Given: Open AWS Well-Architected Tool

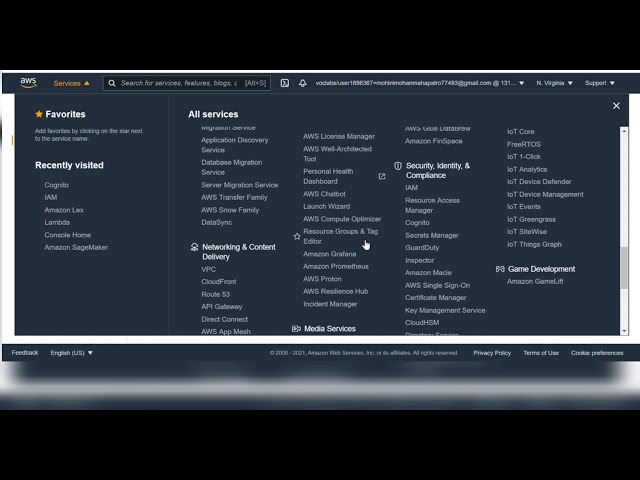Looking at the screenshot, I should click(337, 154).
